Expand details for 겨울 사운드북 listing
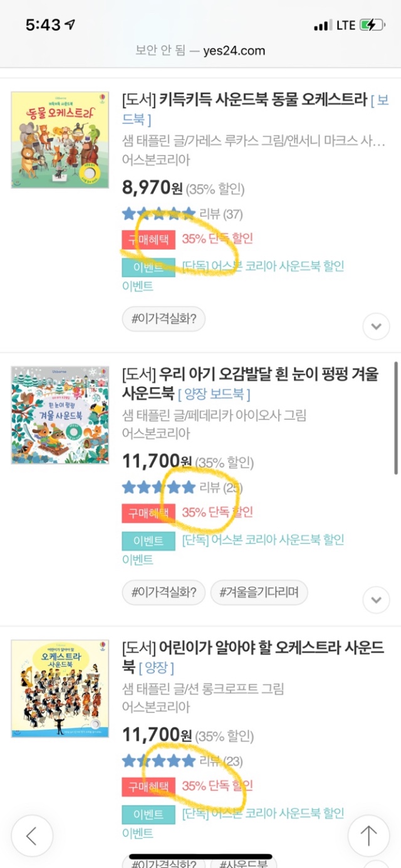Screen dimensions: 401x868 (376, 600)
